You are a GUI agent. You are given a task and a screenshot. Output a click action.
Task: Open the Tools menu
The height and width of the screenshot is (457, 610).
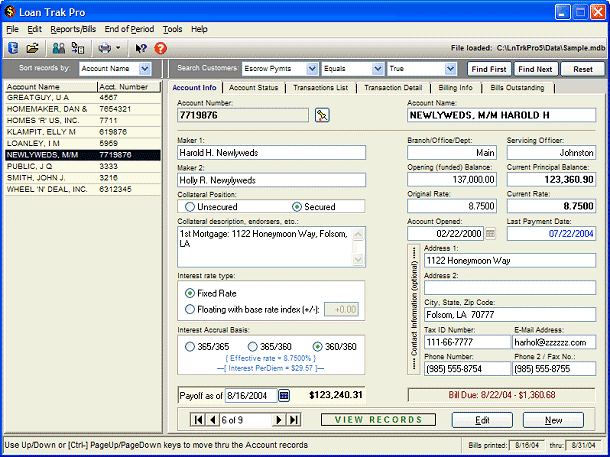(172, 29)
